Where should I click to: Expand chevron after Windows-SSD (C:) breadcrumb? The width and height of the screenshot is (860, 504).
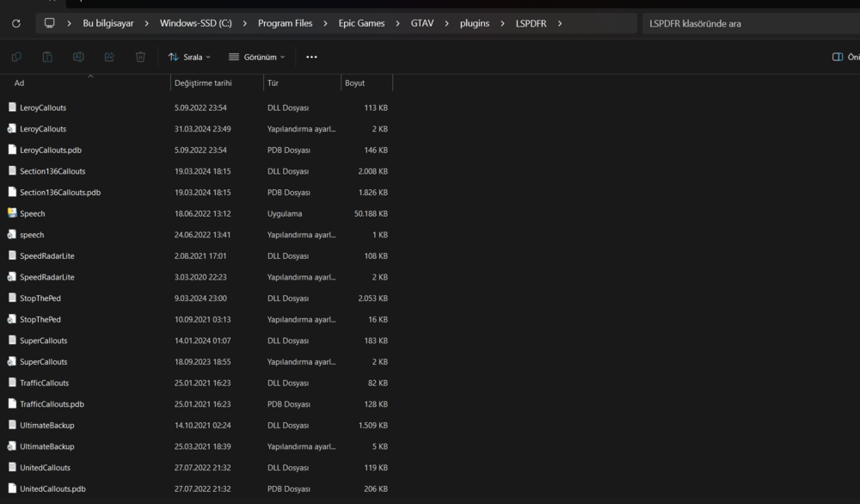pos(244,23)
